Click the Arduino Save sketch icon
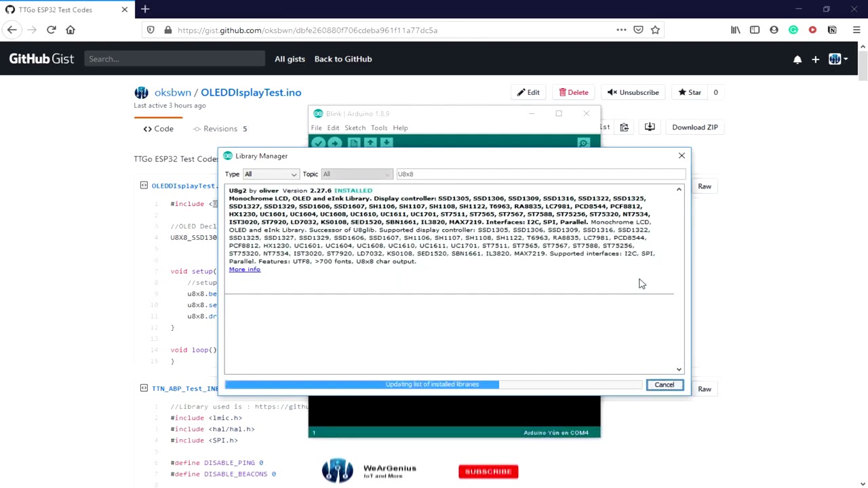Image resolution: width=868 pixels, height=488 pixels. (x=387, y=143)
